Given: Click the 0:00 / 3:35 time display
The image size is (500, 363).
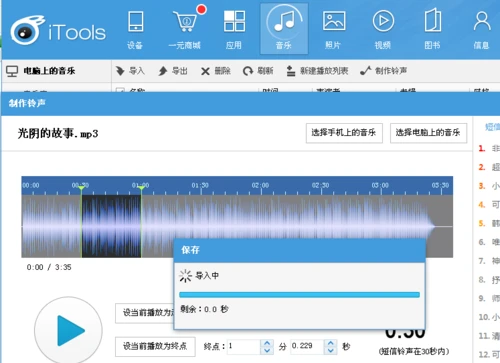Looking at the screenshot, I should 49,267.
